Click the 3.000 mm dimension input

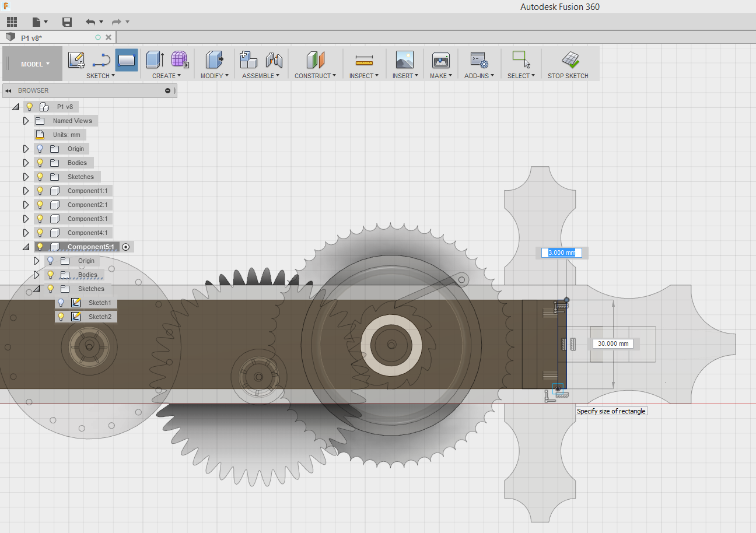tap(562, 253)
